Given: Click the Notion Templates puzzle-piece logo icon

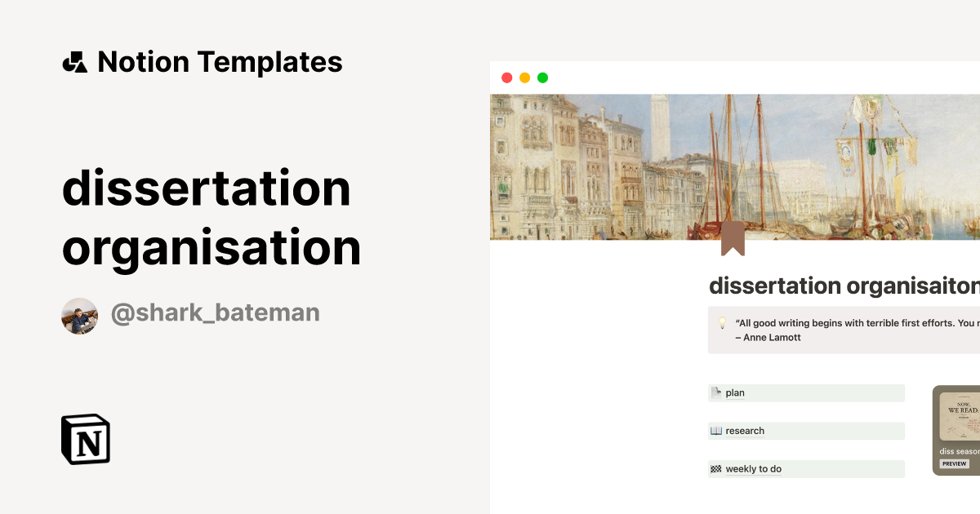Looking at the screenshot, I should tap(74, 61).
